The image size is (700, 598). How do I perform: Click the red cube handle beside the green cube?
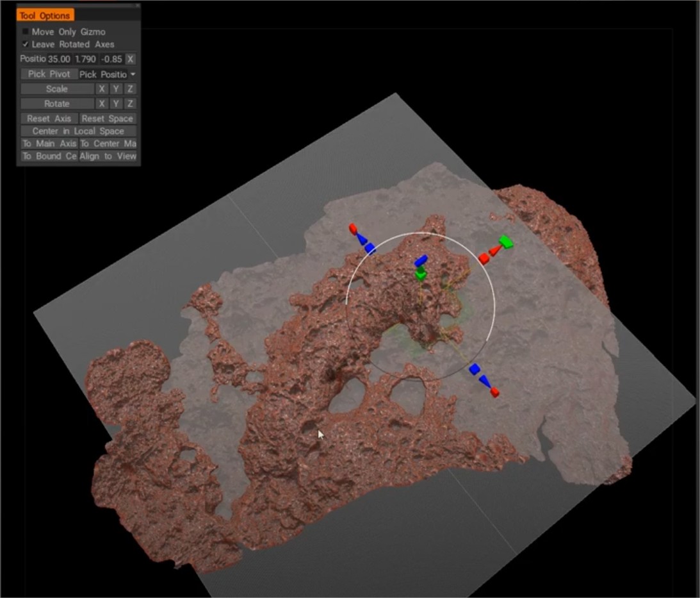pyautogui.click(x=484, y=258)
